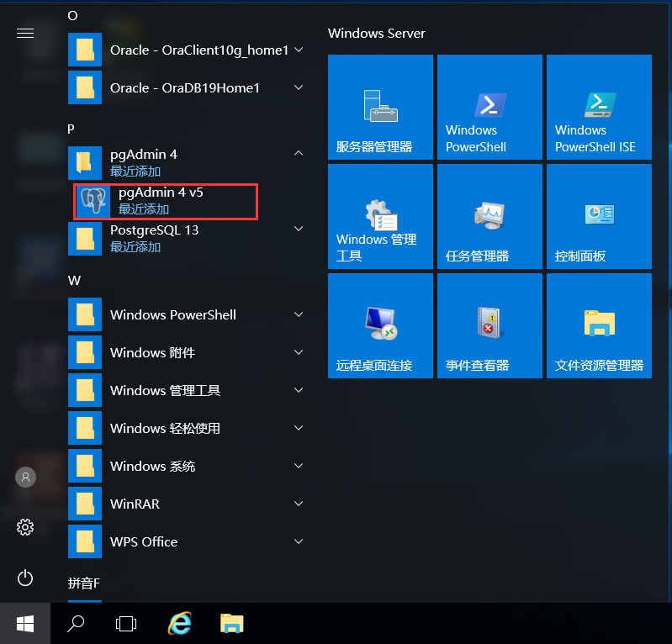Viewport: 672px width, 644px height.
Task: Open Remote Desktop Connection tile (远程桌面连接)
Action: click(380, 325)
